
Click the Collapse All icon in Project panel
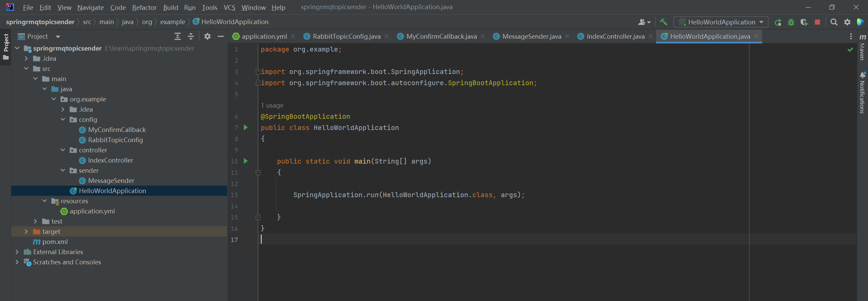click(191, 36)
